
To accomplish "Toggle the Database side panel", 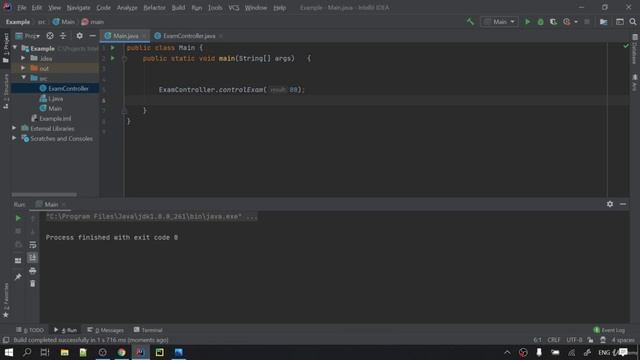I will coord(635,49).
